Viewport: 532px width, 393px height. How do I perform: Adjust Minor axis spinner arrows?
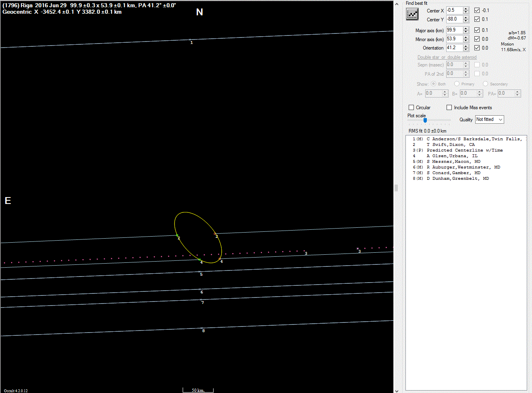(466, 39)
